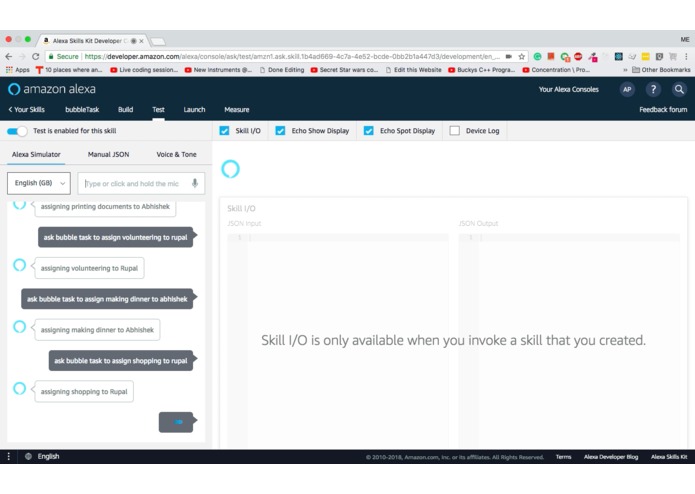Check the Device Log checkbox
The image size is (695, 494).
[454, 131]
